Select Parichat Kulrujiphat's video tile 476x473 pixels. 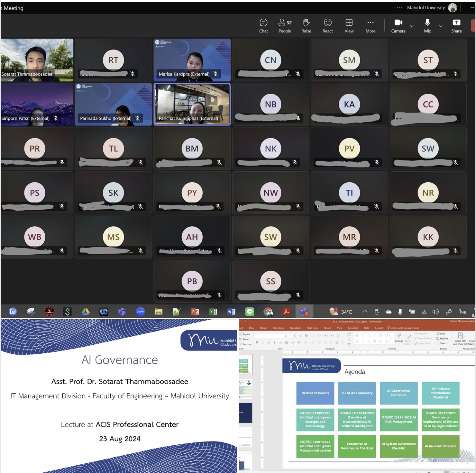[192, 104]
